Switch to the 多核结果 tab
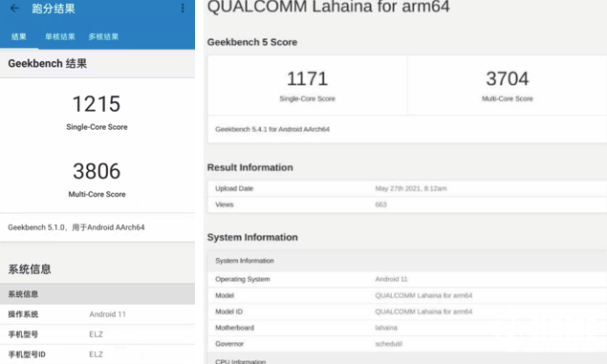Screen dimensions: 607x364 [103, 36]
